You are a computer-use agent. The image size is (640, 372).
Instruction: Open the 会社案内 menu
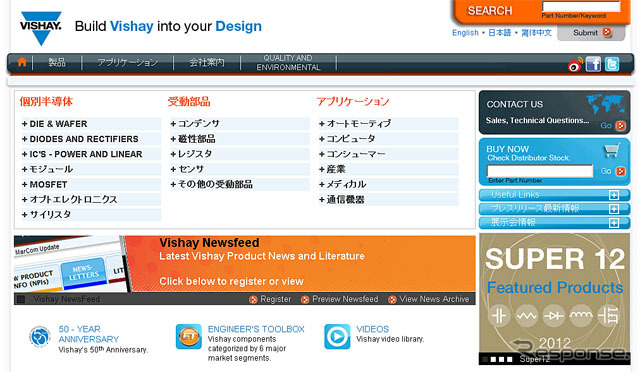[207, 62]
